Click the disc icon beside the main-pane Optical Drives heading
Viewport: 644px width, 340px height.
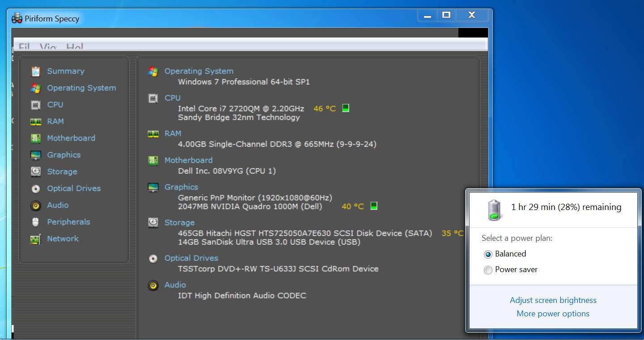pyautogui.click(x=153, y=258)
